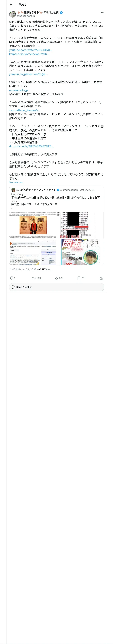The height and width of the screenshot is (644, 113).
Task: Click the @Racer_Kamira handle
Action: coord(26,16)
